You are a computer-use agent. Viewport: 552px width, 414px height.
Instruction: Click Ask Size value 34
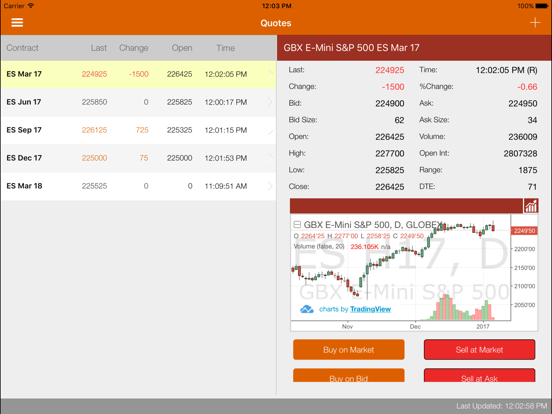(532, 120)
